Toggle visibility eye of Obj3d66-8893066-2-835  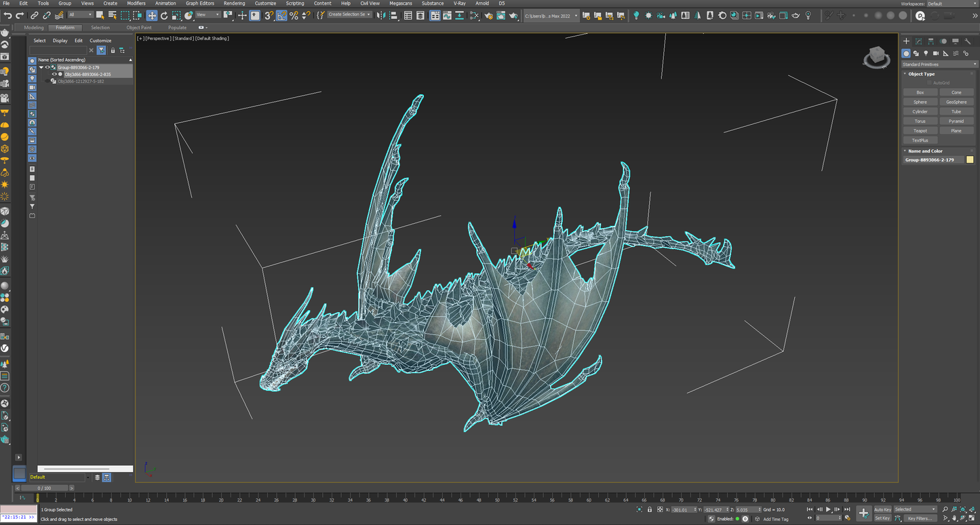coord(54,75)
